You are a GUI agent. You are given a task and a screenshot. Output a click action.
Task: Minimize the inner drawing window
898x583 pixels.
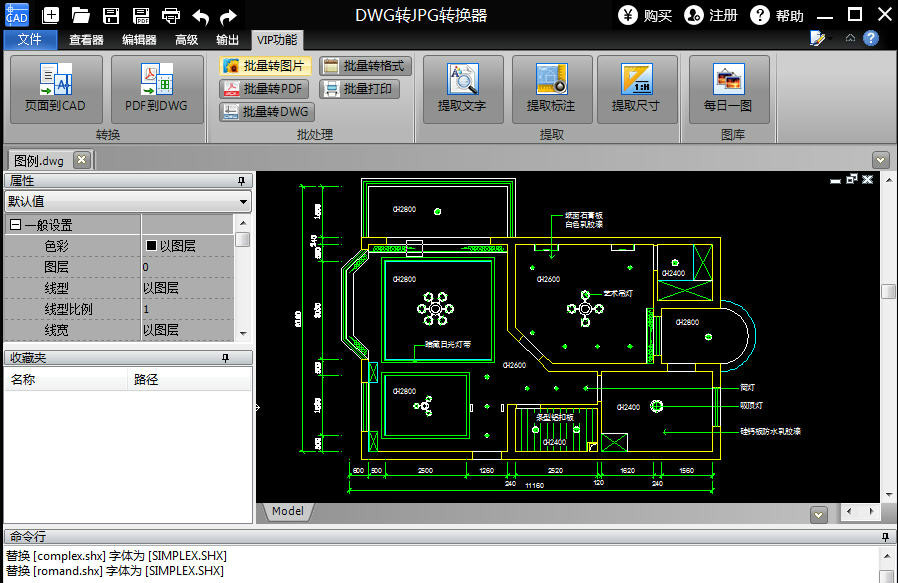click(x=836, y=180)
